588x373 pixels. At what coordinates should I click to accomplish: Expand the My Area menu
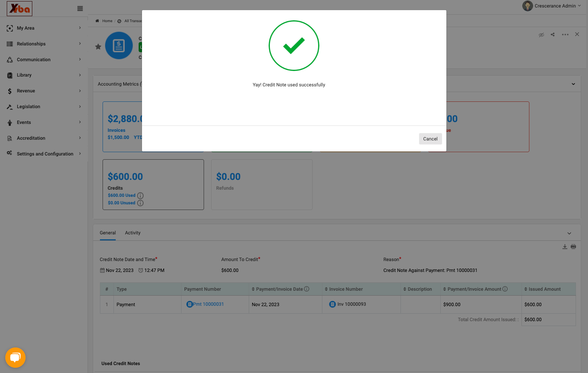pos(44,28)
